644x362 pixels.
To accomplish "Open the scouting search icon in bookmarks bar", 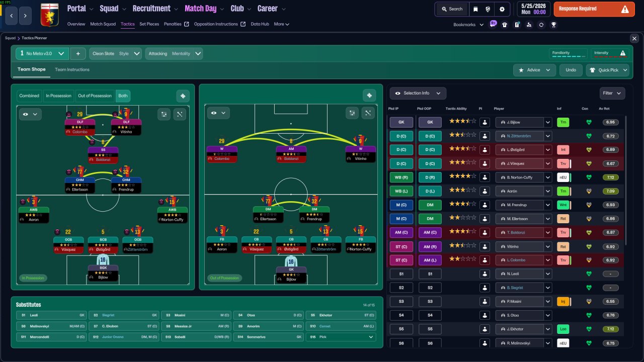I will (x=529, y=25).
